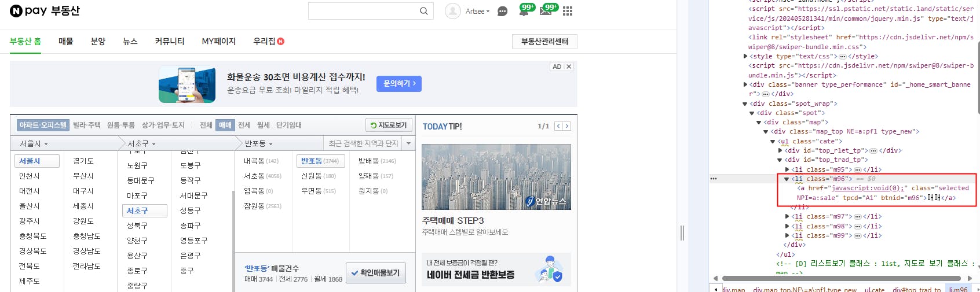This screenshot has height=292, width=980.
Task: Open the 커뮤니티 tab
Action: point(170,41)
